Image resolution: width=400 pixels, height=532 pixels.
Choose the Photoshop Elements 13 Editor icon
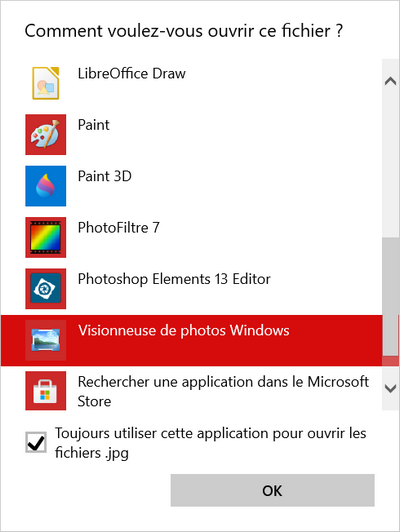(x=45, y=288)
